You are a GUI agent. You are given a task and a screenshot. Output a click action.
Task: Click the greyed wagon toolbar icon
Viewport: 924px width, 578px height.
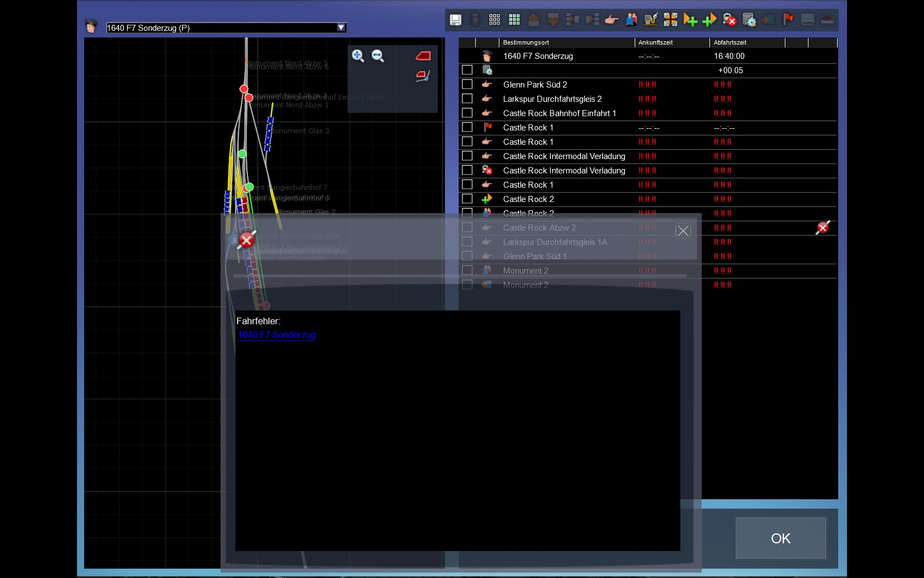(807, 20)
